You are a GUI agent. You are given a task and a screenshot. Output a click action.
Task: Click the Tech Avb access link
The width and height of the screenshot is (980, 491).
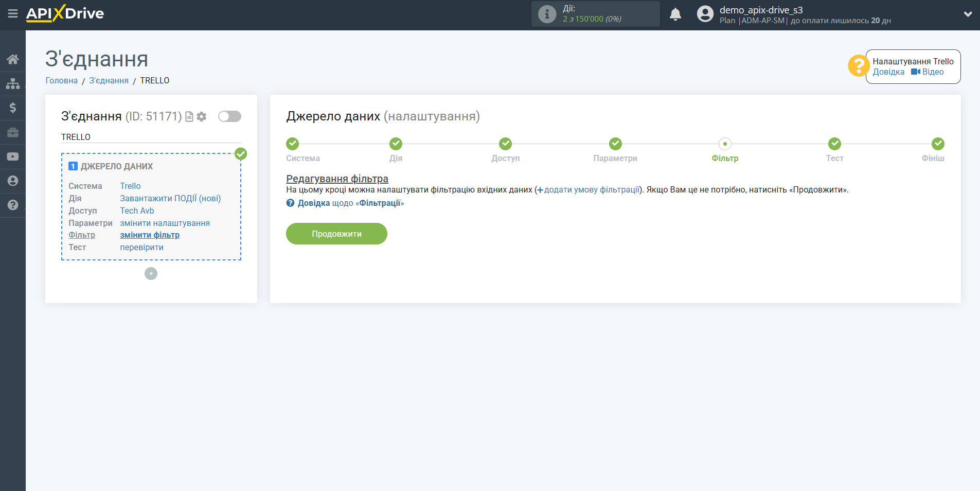137,211
